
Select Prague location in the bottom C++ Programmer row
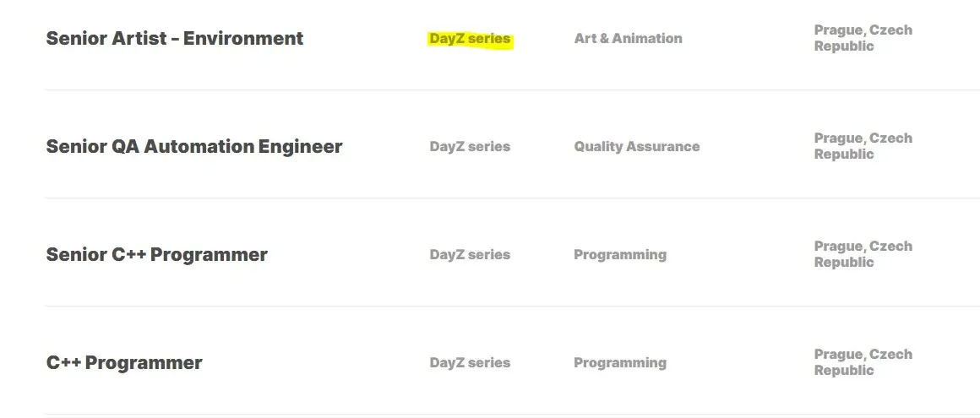[x=863, y=362]
